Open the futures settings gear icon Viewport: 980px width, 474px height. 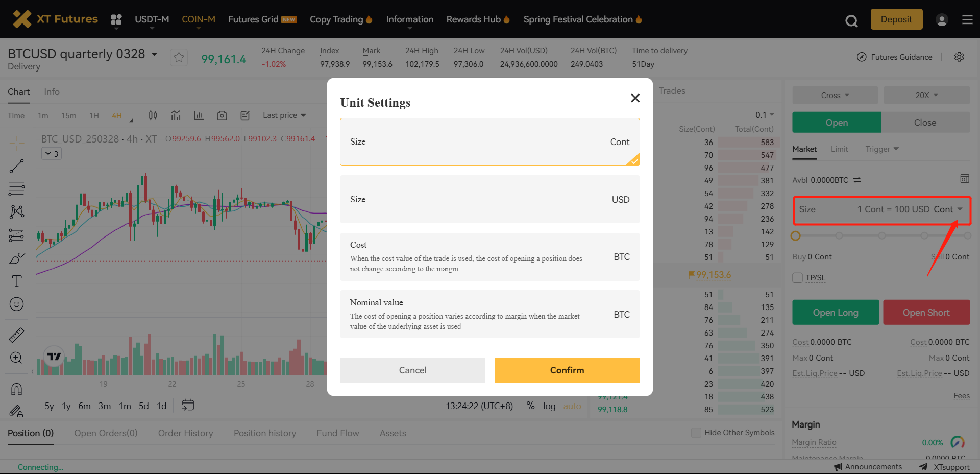point(959,57)
